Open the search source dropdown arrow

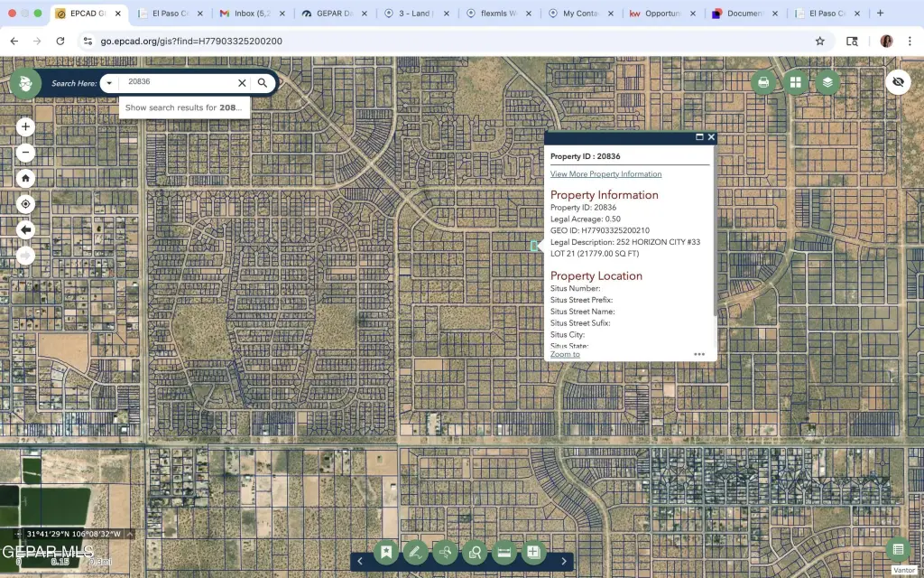[109, 82]
